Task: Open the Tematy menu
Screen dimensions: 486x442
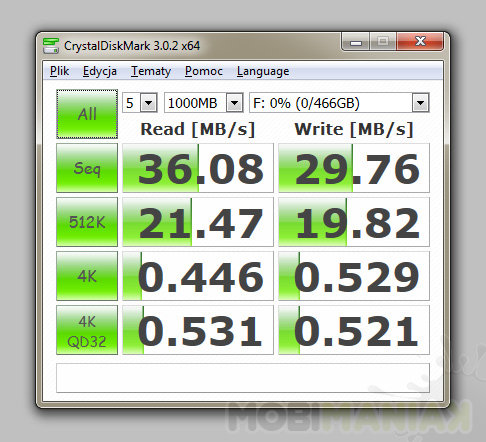Action: (151, 71)
